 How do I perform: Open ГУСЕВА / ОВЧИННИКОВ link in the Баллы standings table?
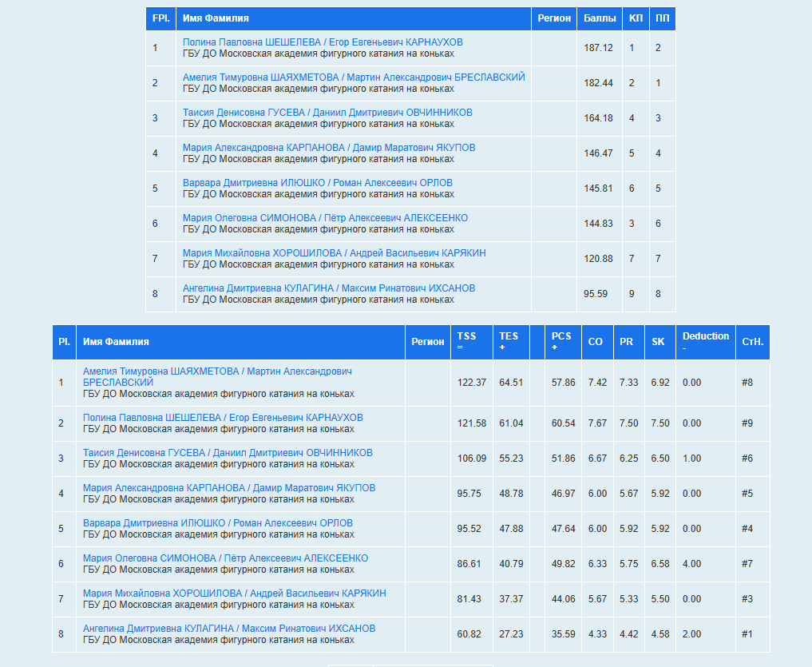point(327,113)
